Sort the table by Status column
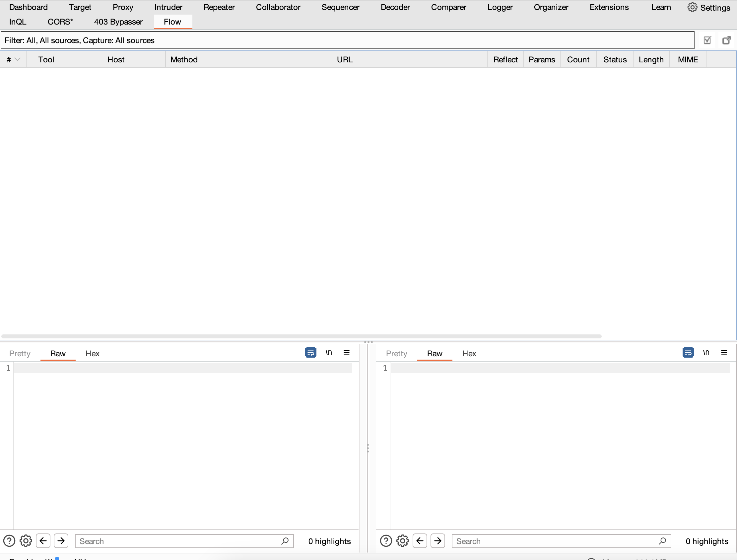Viewport: 737px width, 560px height. [x=615, y=60]
